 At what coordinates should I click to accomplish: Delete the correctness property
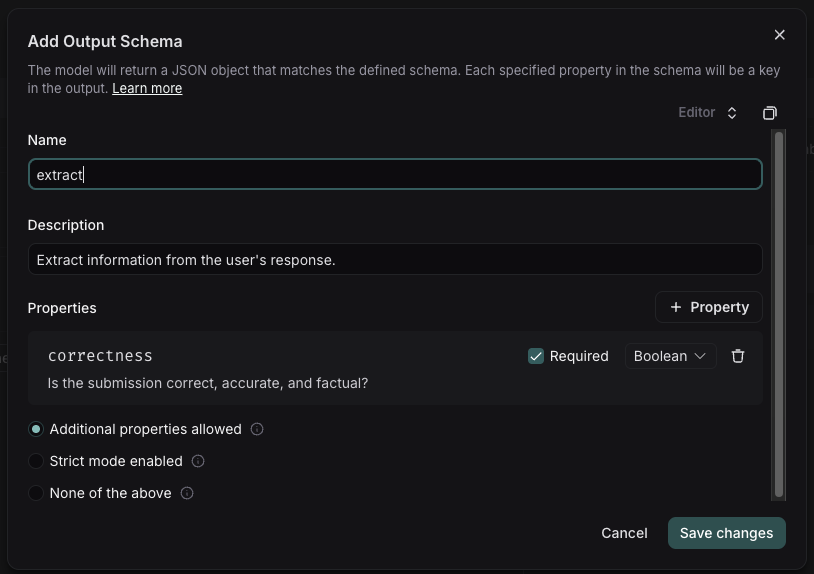(x=738, y=356)
